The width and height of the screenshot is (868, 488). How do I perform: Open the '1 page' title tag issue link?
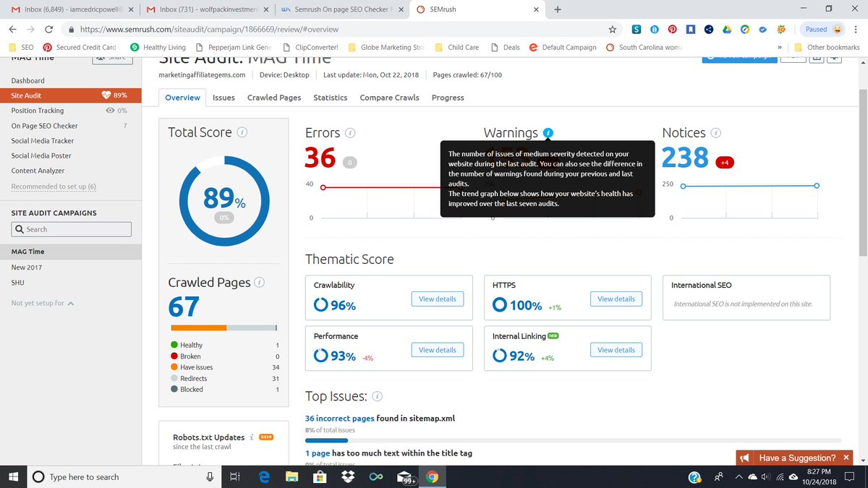(318, 453)
